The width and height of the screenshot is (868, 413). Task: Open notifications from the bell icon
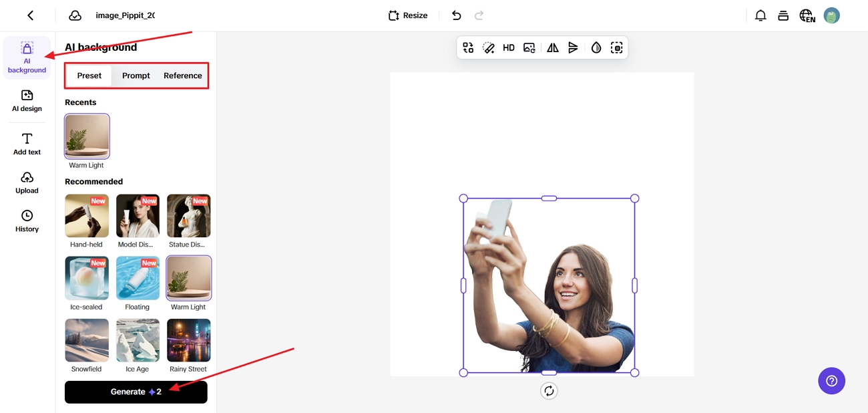(x=761, y=15)
